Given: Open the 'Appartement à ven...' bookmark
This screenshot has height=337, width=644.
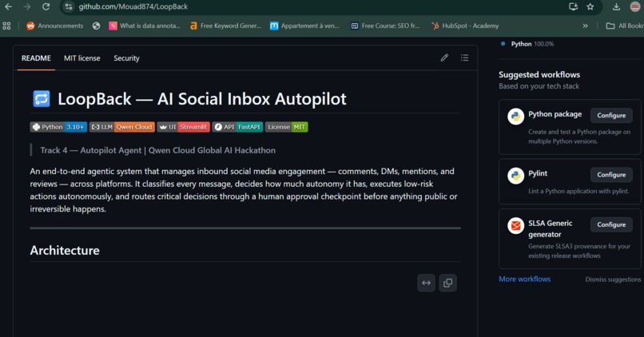Looking at the screenshot, I should coord(304,26).
